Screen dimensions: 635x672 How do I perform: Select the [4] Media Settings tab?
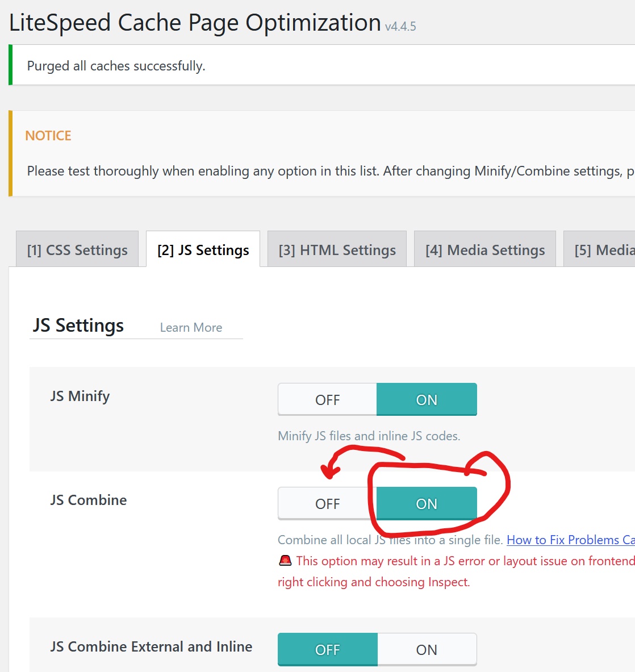coord(484,249)
